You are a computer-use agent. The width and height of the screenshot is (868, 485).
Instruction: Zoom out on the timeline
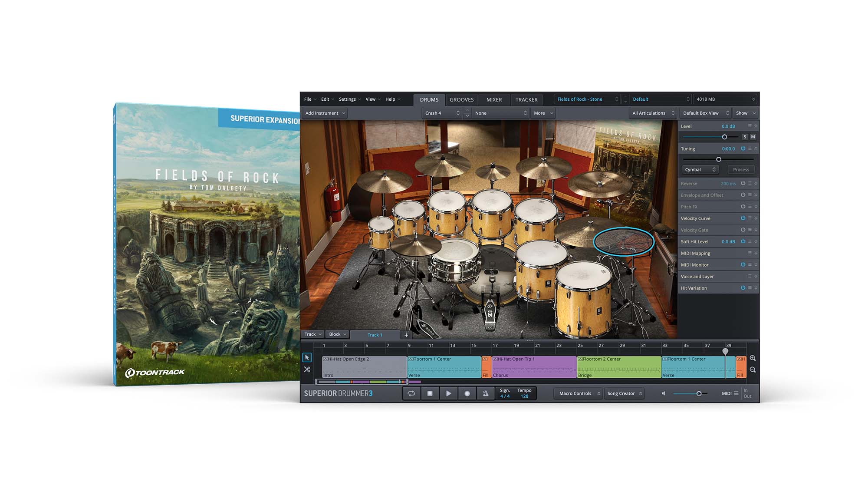point(753,370)
